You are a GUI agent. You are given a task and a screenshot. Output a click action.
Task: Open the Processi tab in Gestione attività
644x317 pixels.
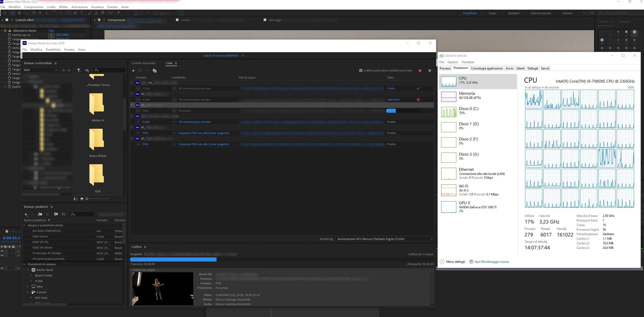(445, 68)
